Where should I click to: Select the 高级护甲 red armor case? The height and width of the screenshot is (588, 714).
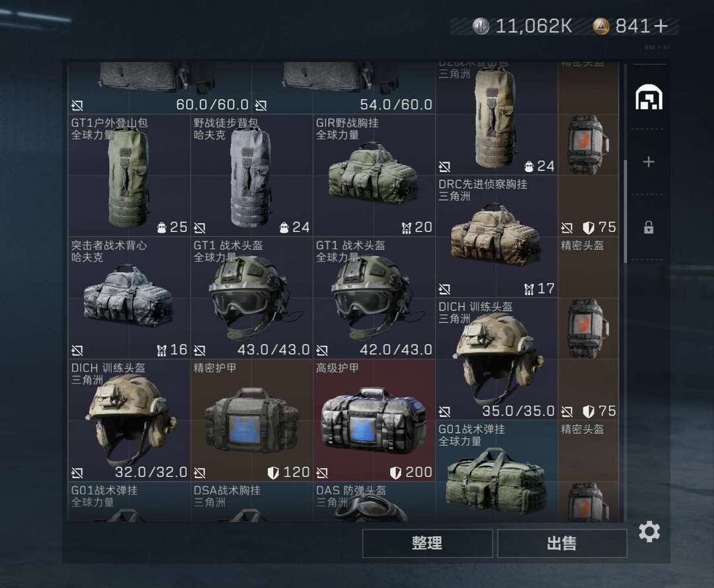(374, 421)
